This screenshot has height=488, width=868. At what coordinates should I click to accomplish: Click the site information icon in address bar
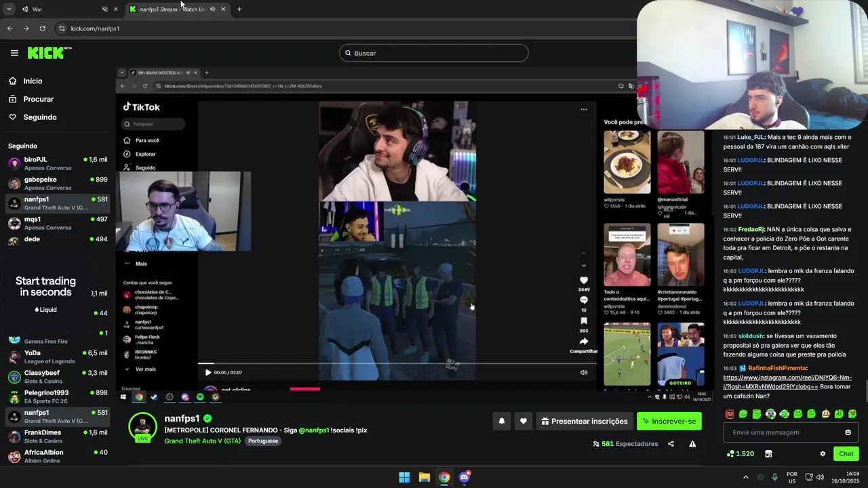click(62, 28)
